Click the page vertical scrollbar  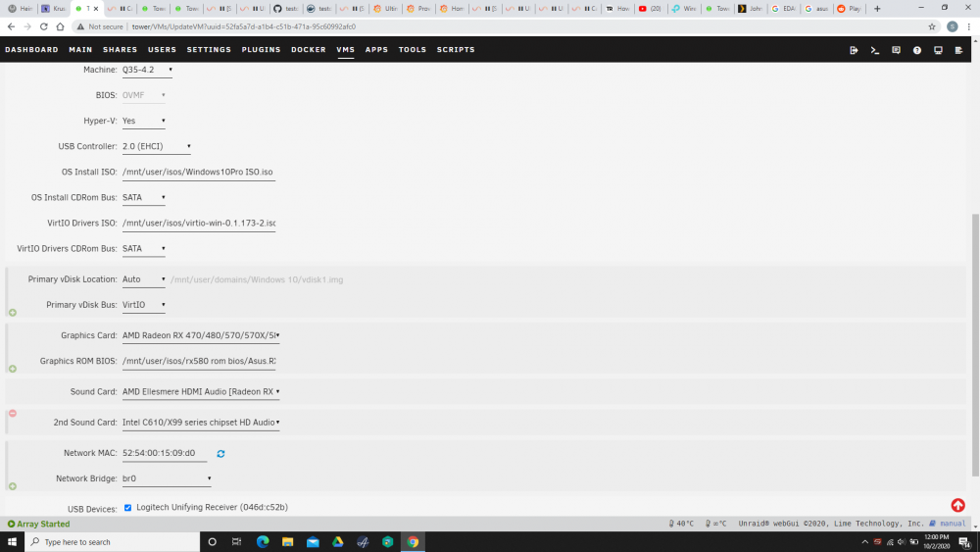[975, 345]
